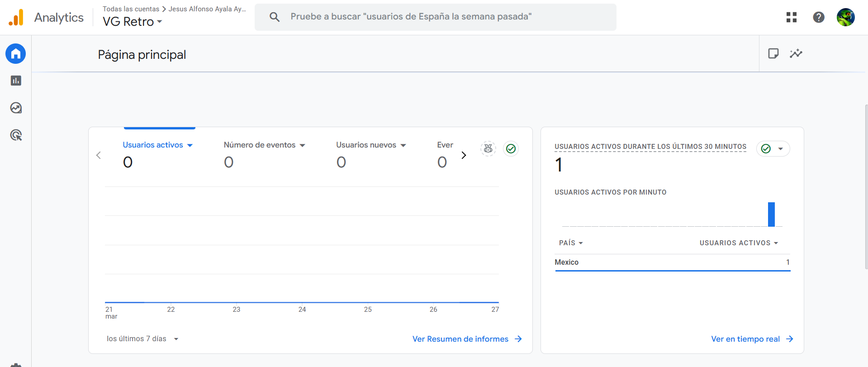Image resolution: width=868 pixels, height=367 pixels.
Task: Click the USUARIOS ACTIVOS DURANTE LOS ÚLTIMOS 30 MINUTOS heading
Action: point(650,147)
